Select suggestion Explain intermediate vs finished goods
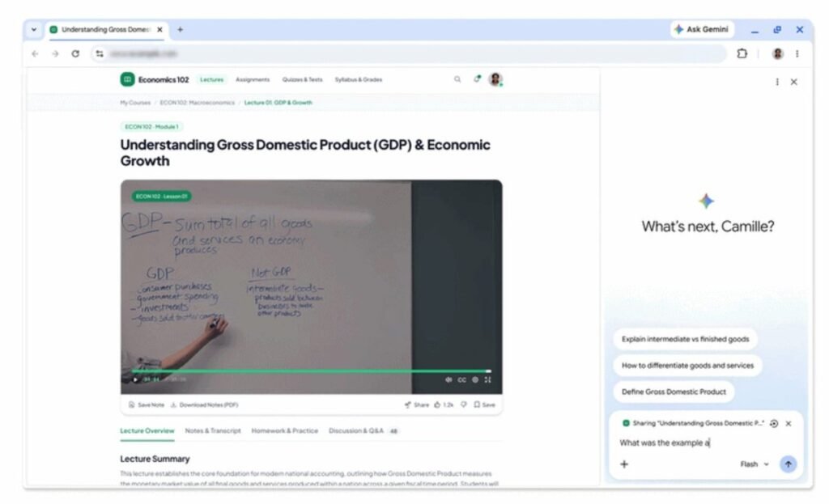Image resolution: width=829 pixels, height=504 pixels. coord(685,339)
